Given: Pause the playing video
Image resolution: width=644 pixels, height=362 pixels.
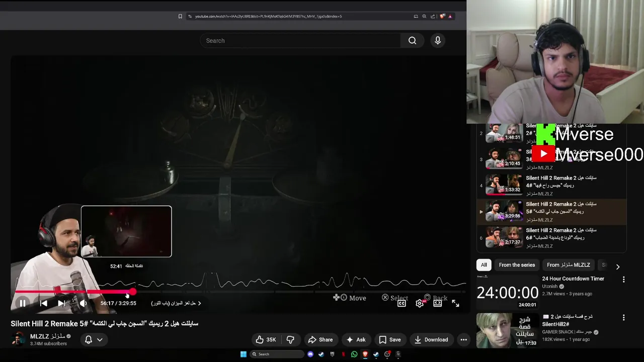Looking at the screenshot, I should click(23, 303).
